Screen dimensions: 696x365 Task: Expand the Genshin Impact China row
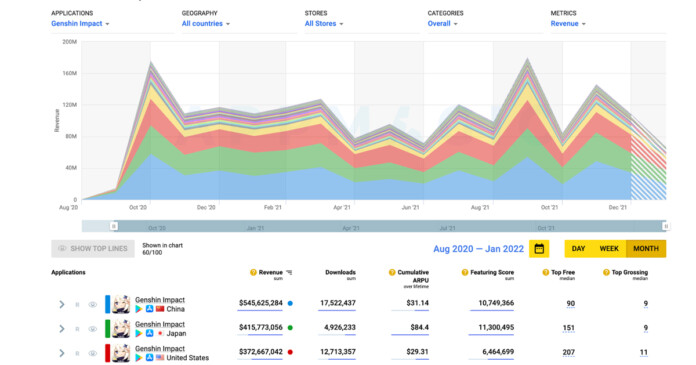click(x=62, y=305)
